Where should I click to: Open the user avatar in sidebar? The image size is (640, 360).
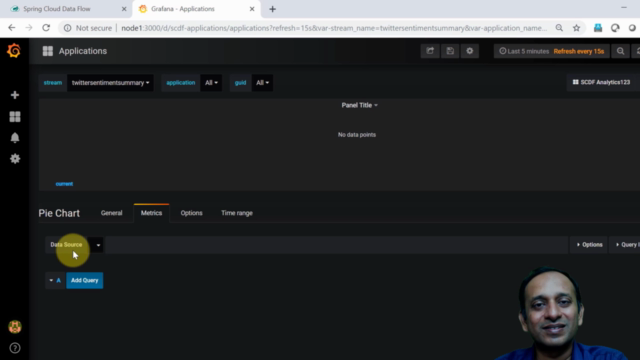(15, 327)
